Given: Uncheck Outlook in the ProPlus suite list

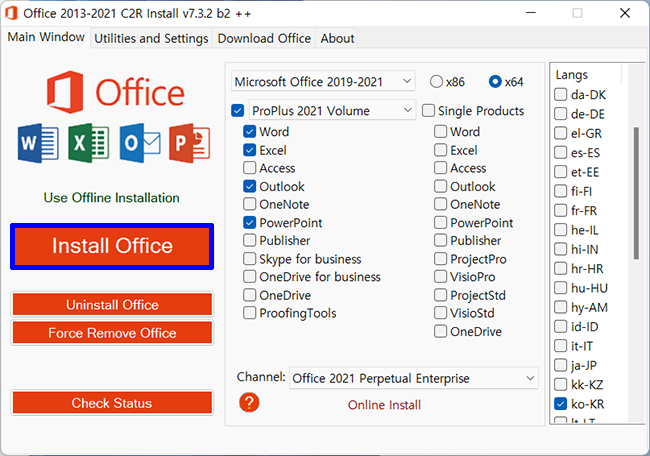Looking at the screenshot, I should tap(250, 186).
